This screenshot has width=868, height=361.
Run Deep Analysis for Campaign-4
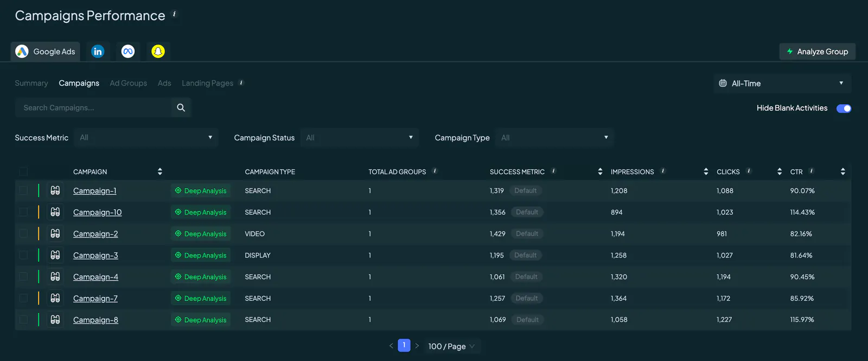point(201,277)
